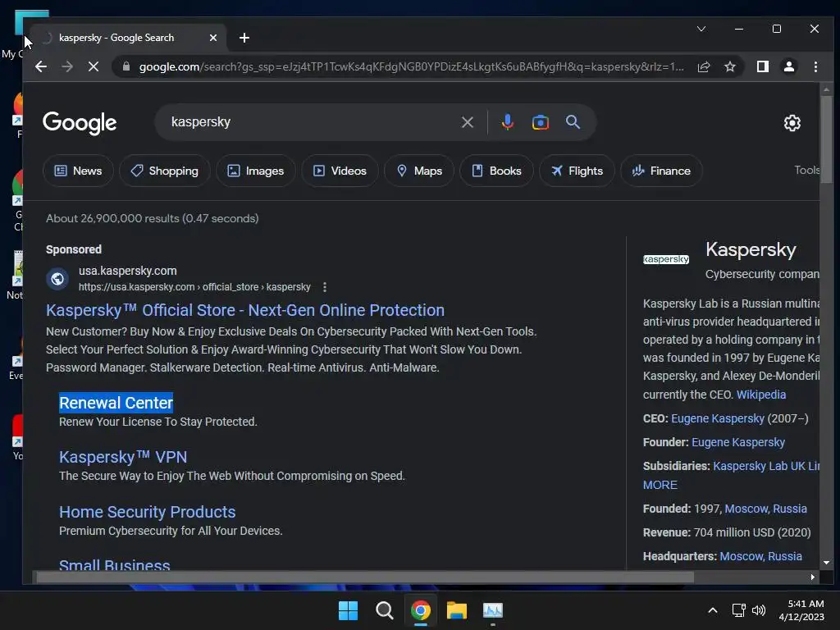Image resolution: width=840 pixels, height=630 pixels.
Task: Filter results by News
Action: [x=78, y=171]
